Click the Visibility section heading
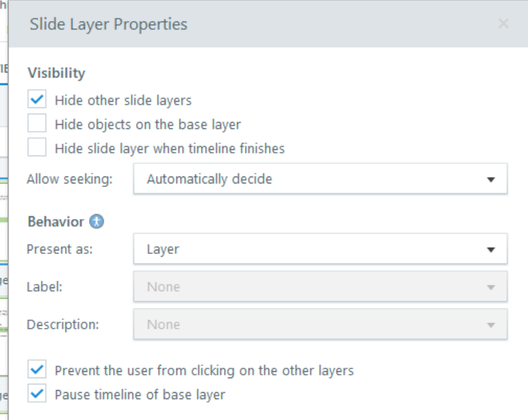 click(56, 73)
